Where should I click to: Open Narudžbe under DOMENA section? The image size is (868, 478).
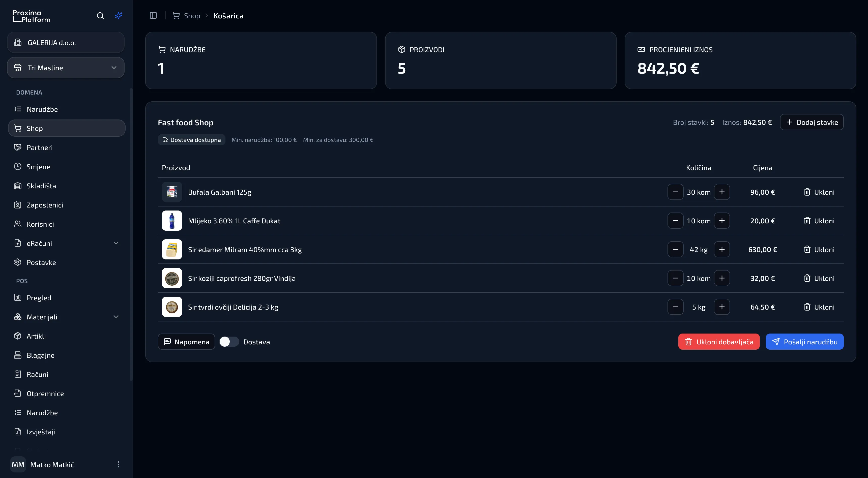click(x=67, y=109)
